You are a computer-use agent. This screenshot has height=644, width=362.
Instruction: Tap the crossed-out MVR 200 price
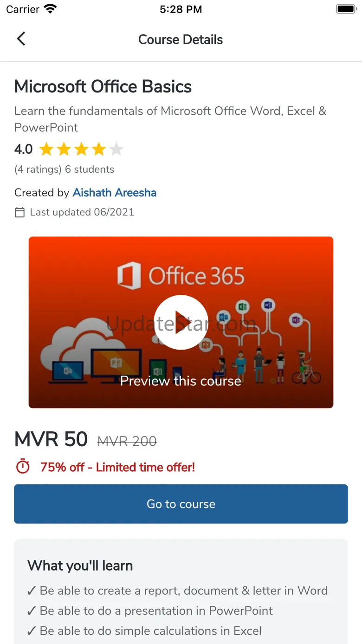coord(127,441)
